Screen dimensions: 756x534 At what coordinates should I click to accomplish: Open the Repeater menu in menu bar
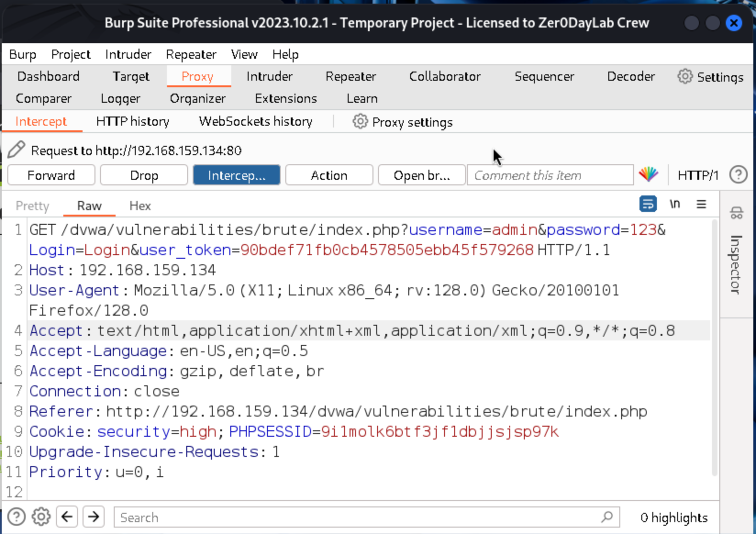[191, 55]
